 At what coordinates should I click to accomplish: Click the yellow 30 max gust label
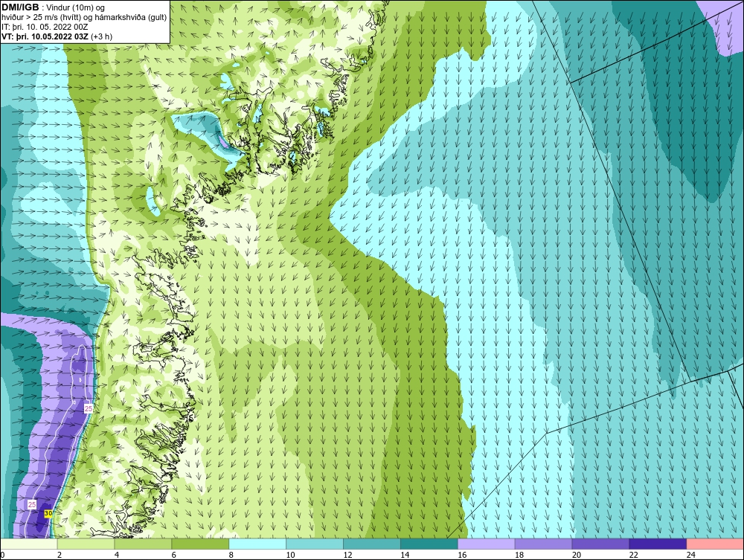[x=48, y=514]
